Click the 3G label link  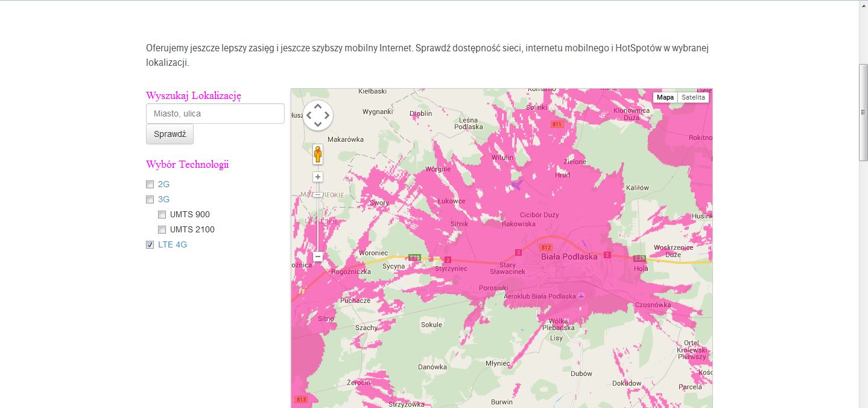[163, 199]
